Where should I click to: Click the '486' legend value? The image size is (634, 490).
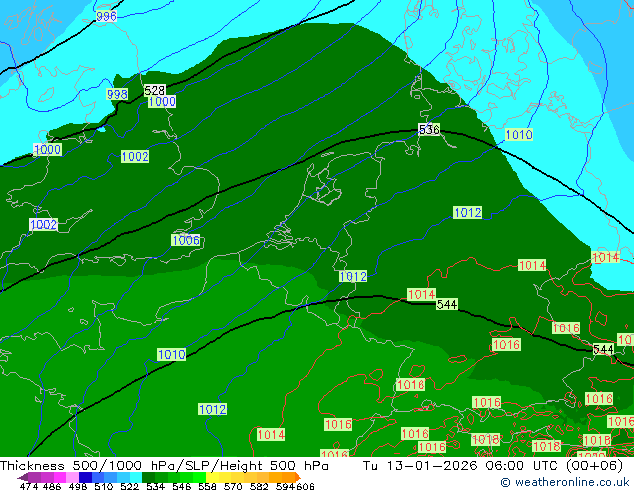(x=51, y=486)
